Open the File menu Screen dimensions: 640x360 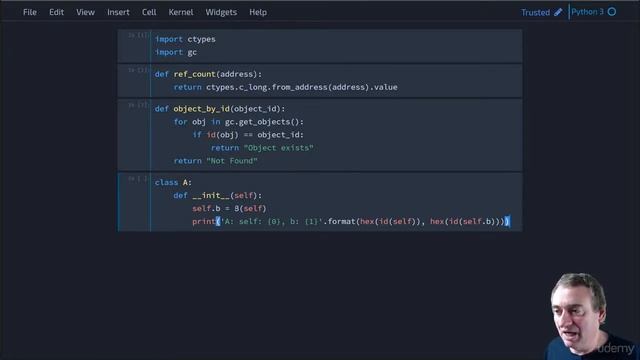click(x=29, y=12)
